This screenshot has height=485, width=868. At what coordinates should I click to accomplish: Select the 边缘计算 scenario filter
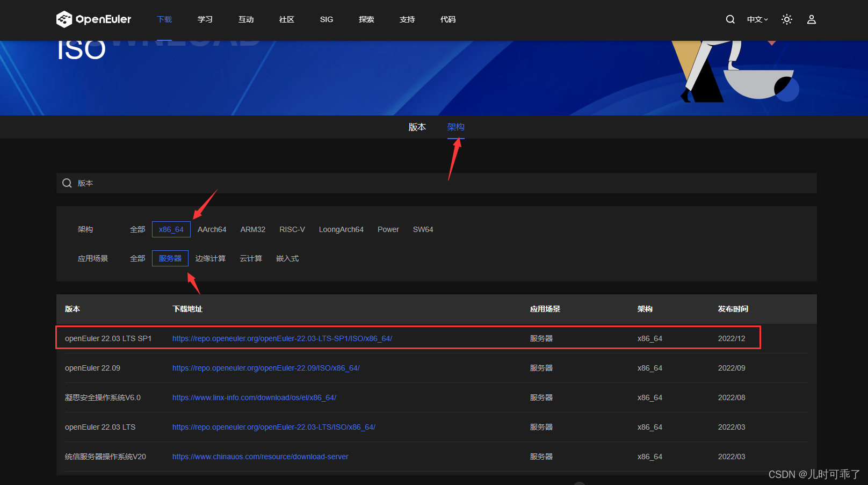point(211,258)
